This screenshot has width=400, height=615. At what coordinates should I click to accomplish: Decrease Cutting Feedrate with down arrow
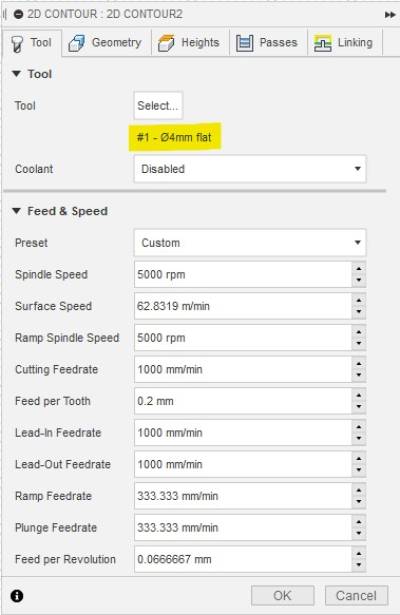[359, 375]
